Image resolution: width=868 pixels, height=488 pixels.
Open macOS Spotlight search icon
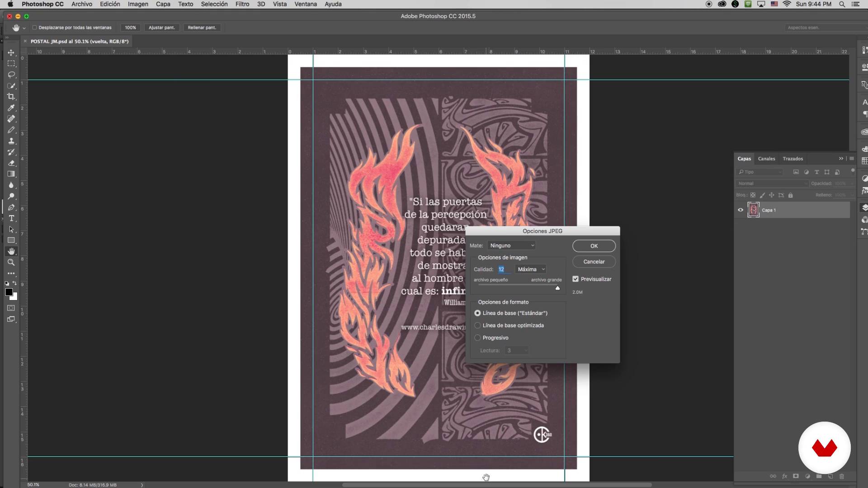click(x=842, y=4)
